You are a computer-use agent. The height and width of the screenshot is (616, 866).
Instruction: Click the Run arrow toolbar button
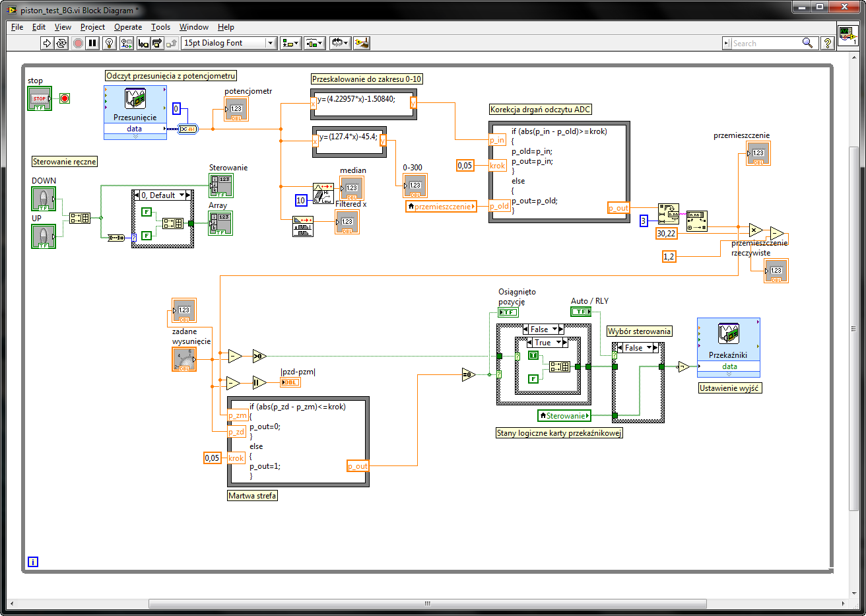[46, 43]
